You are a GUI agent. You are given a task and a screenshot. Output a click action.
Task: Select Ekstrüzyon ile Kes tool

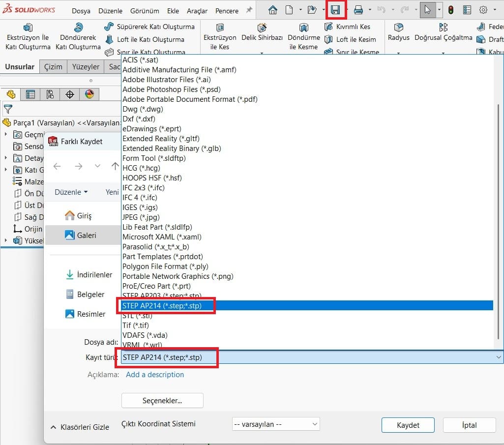coord(220,37)
